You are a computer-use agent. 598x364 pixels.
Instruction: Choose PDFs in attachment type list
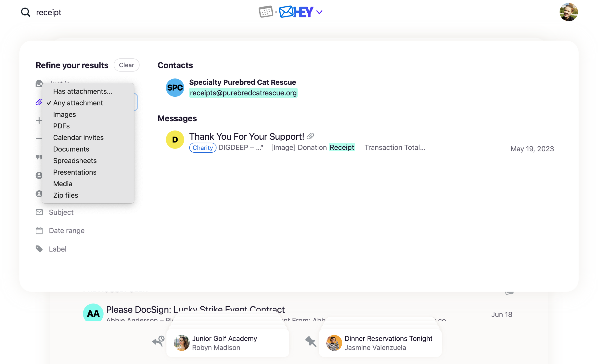pyautogui.click(x=61, y=126)
